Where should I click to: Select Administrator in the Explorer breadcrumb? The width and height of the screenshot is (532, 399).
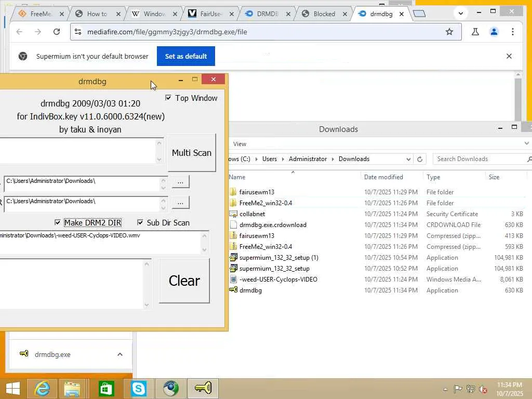308,159
